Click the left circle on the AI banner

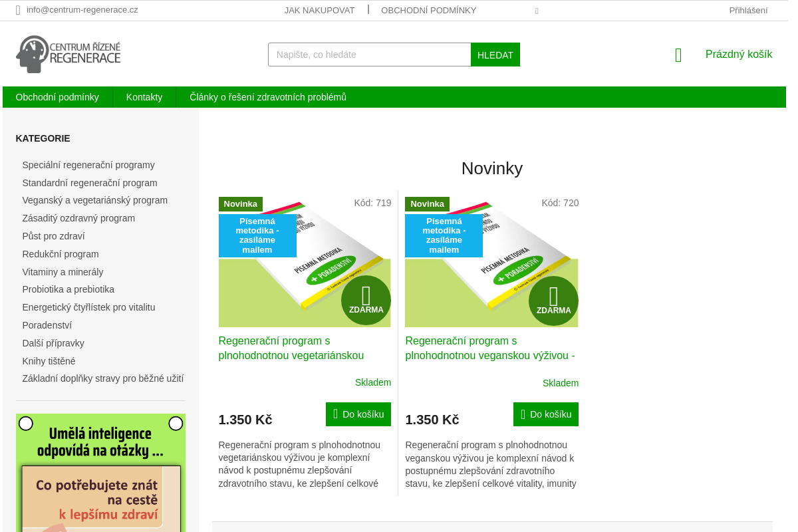pos(26,424)
